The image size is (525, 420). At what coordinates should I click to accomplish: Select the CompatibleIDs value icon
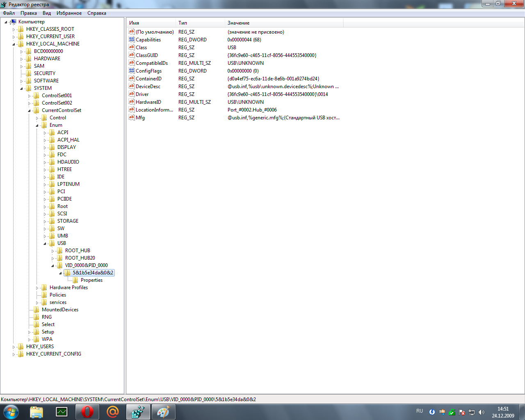pyautogui.click(x=132, y=63)
